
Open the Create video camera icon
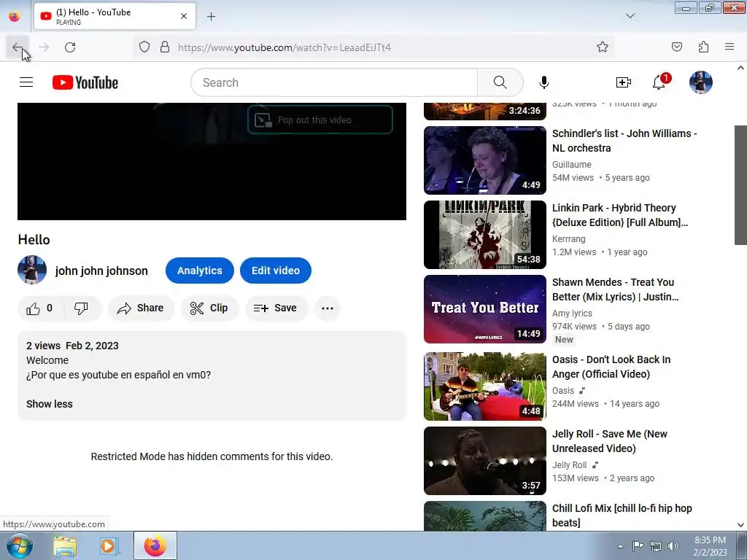click(x=623, y=82)
